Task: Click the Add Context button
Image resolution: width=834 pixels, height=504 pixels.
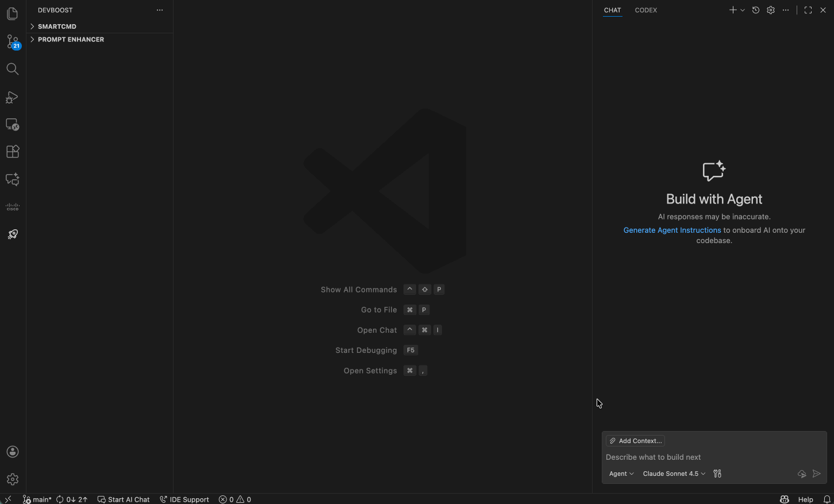Action: [635, 440]
